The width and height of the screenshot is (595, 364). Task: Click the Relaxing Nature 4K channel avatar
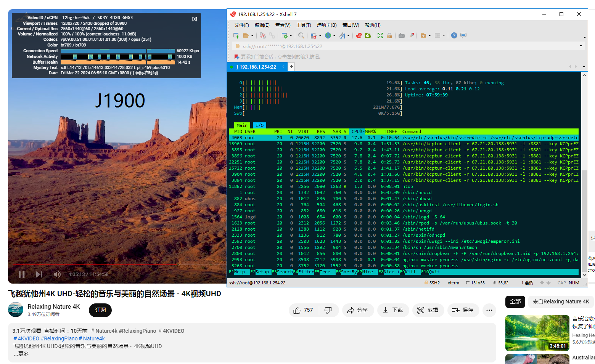16,309
